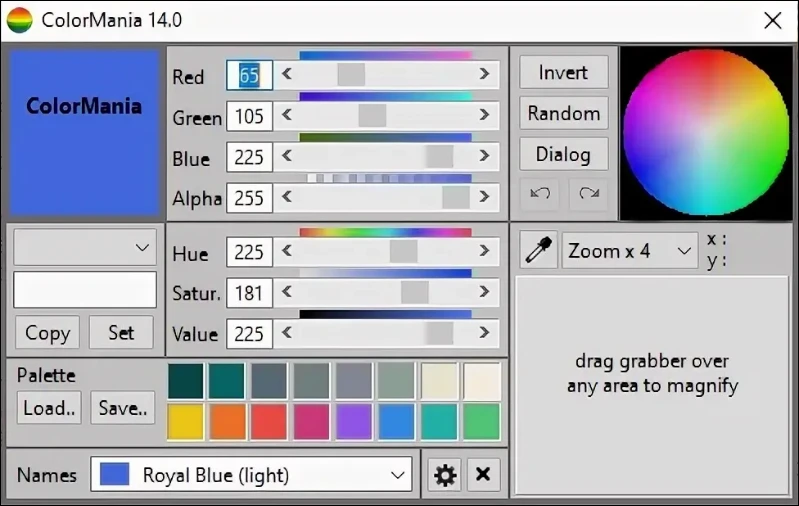Redo the color change
The image size is (799, 506).
coord(589,194)
